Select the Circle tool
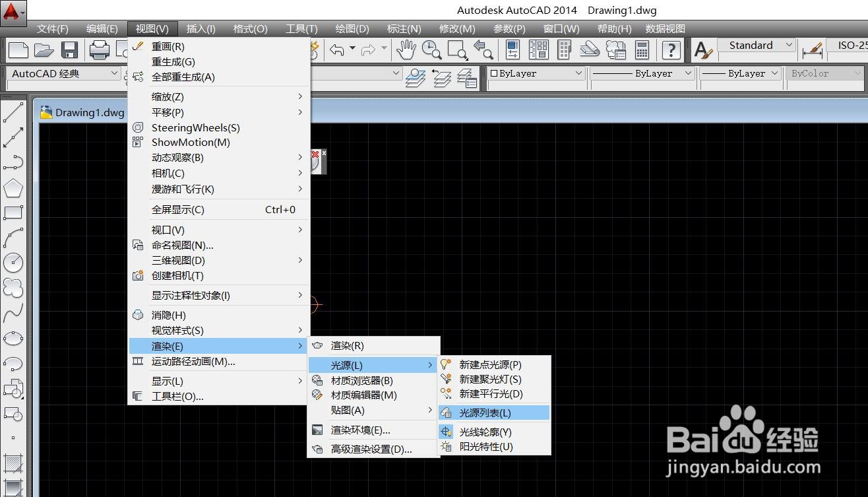The width and height of the screenshot is (868, 497). [13, 263]
